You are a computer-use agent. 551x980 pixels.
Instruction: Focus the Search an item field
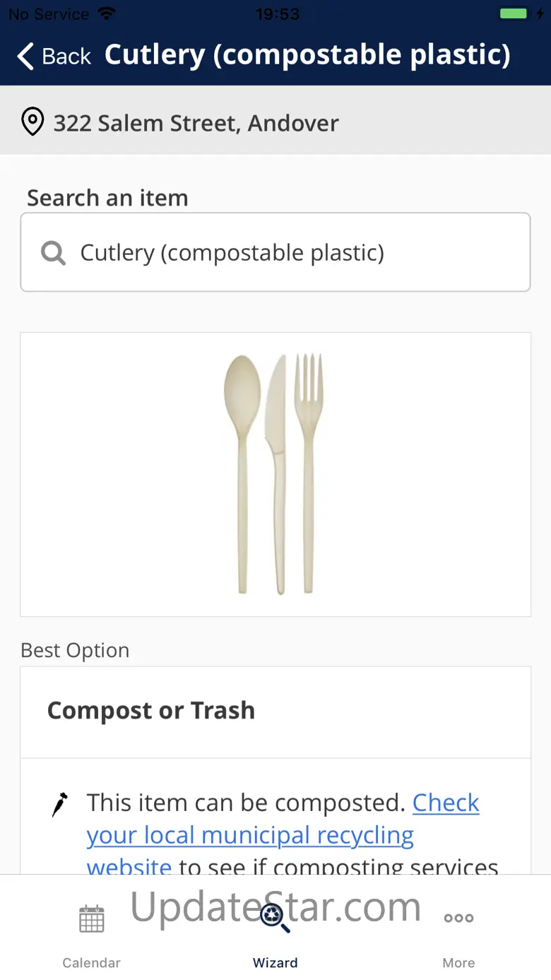pos(275,252)
